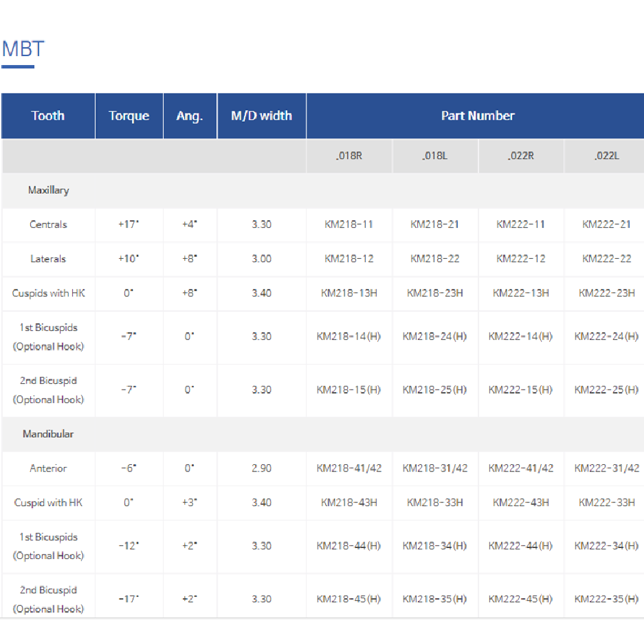The height and width of the screenshot is (644, 644).
Task: Select the Part Number header
Action: tap(477, 116)
